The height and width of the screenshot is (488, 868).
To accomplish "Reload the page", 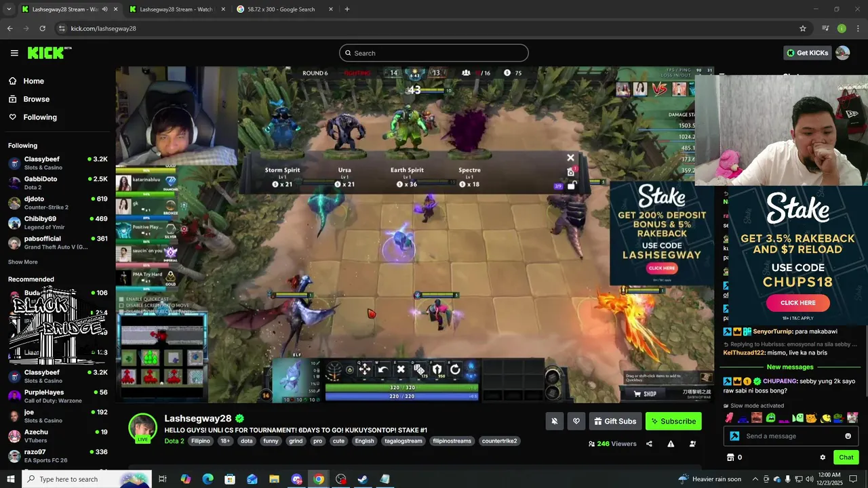I will click(42, 28).
